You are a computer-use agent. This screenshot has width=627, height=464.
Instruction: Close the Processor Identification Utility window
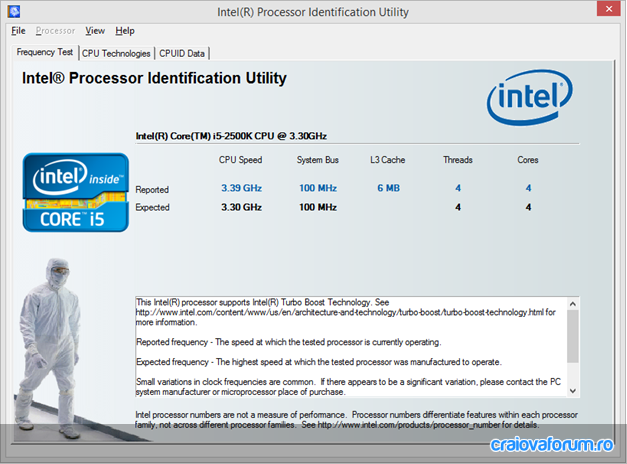[x=609, y=8]
